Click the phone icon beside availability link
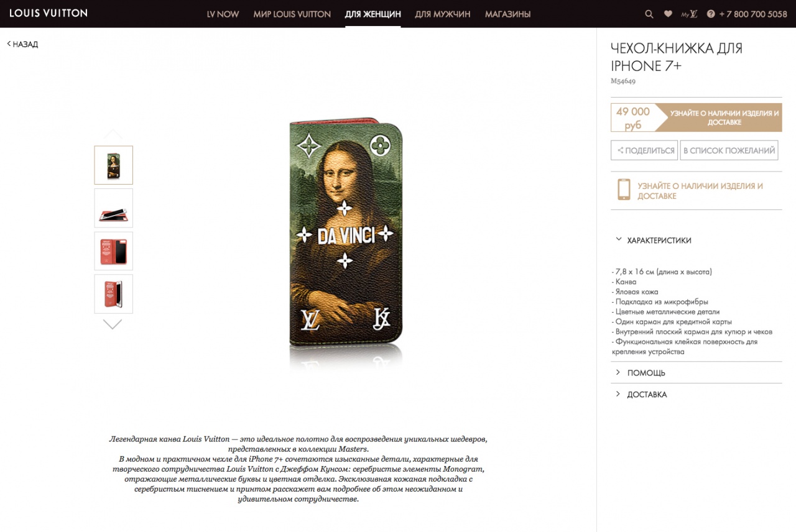This screenshot has height=532, width=796. pos(623,190)
